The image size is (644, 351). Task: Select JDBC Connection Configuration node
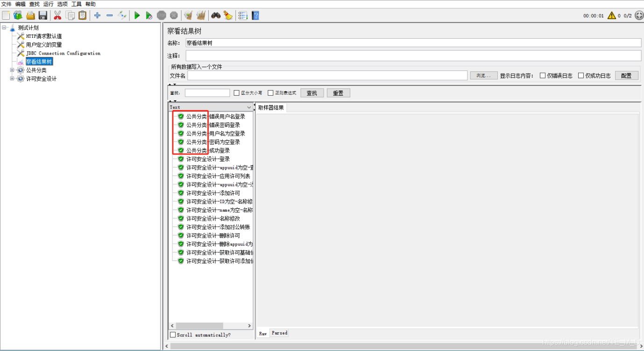(x=63, y=53)
